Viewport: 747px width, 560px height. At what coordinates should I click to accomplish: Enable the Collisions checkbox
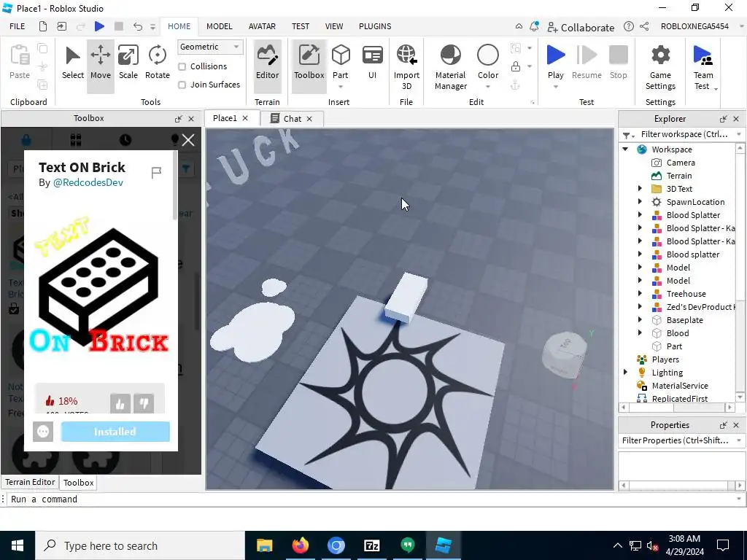coord(182,66)
